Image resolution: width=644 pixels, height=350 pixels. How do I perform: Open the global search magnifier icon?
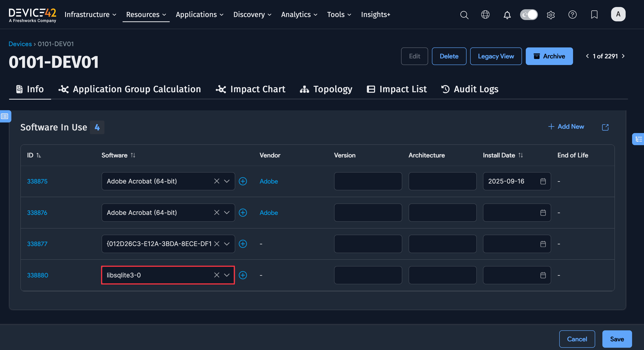click(x=464, y=15)
